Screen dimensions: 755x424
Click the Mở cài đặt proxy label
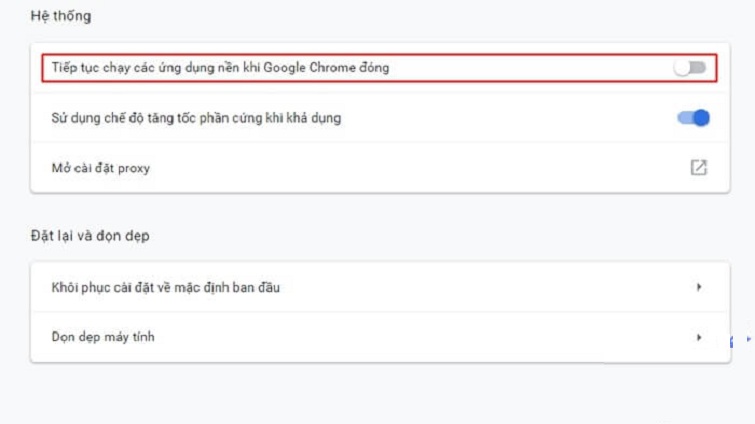pyautogui.click(x=101, y=168)
